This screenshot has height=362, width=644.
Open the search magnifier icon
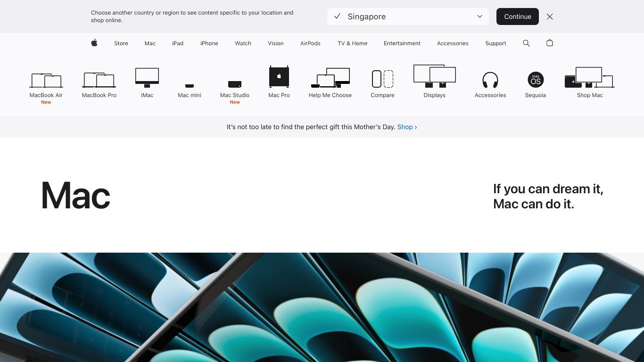click(x=526, y=43)
